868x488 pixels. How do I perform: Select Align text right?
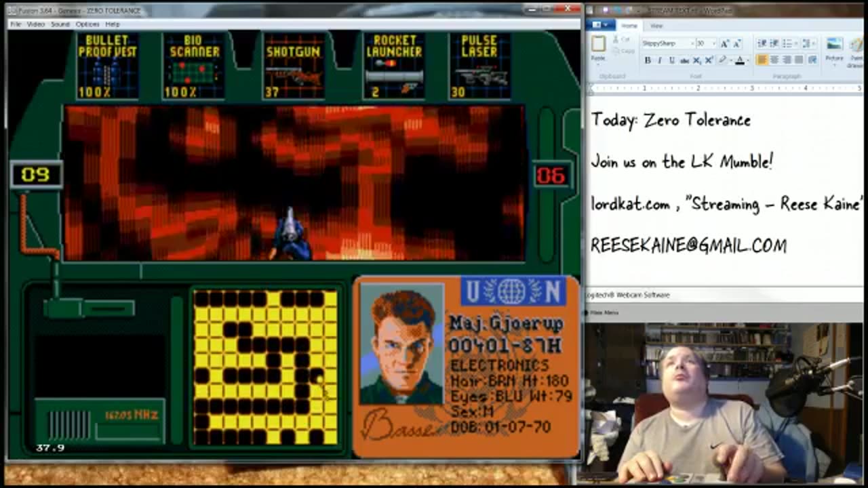[x=787, y=60]
